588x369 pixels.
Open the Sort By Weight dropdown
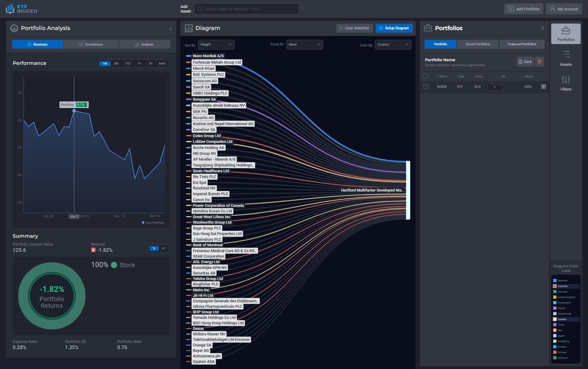[216, 44]
